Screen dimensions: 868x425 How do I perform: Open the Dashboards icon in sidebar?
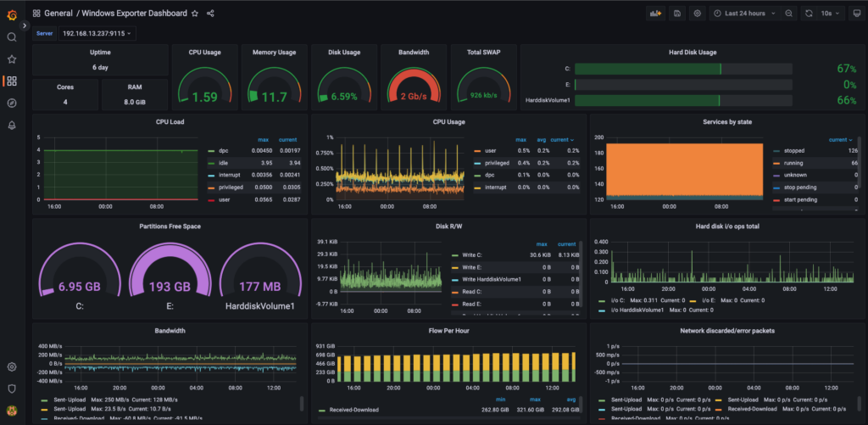click(12, 81)
